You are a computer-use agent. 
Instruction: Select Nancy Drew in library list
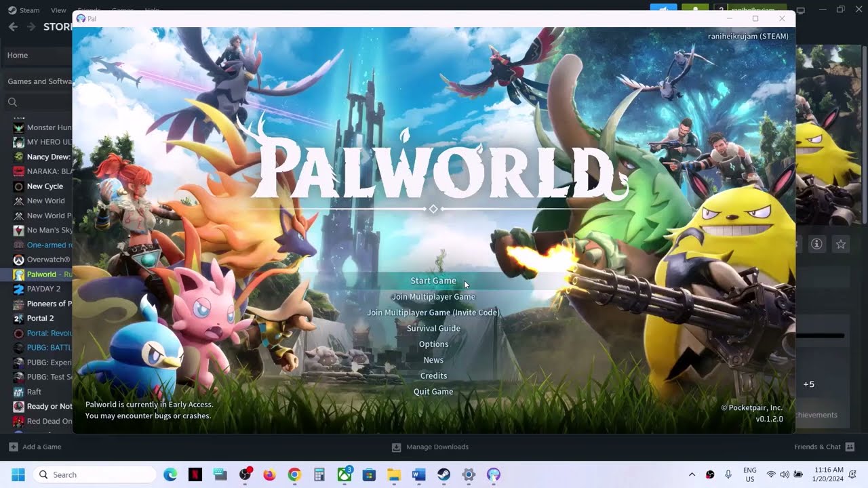pos(43,157)
